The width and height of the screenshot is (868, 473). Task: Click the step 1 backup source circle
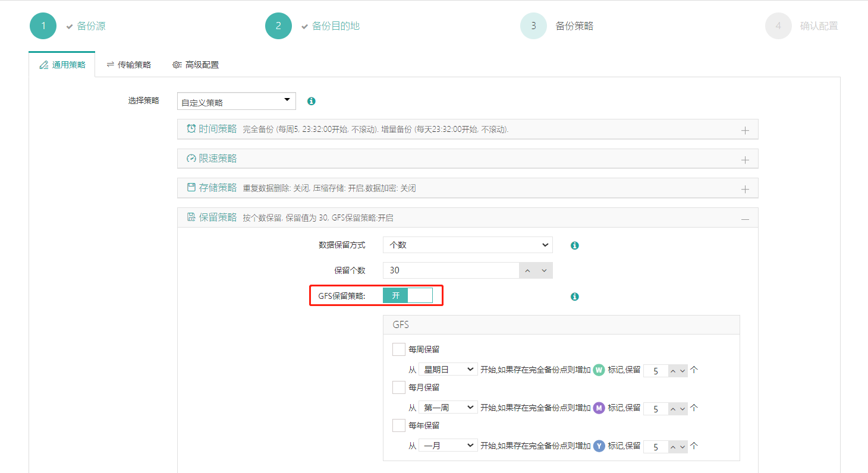pyautogui.click(x=43, y=26)
